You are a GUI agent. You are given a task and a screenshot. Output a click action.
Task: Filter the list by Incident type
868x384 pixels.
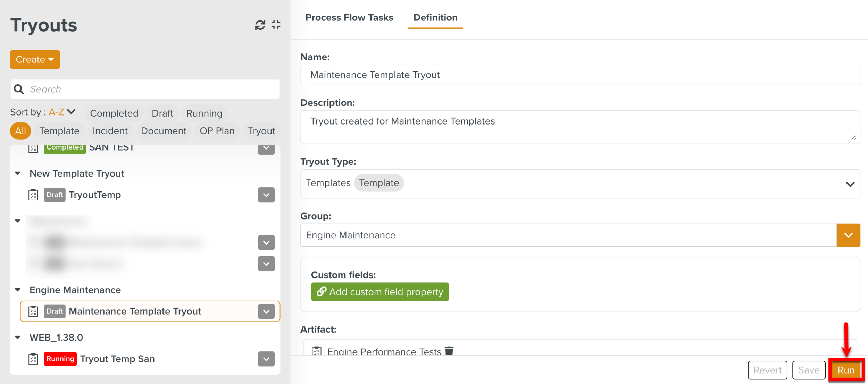(x=110, y=131)
